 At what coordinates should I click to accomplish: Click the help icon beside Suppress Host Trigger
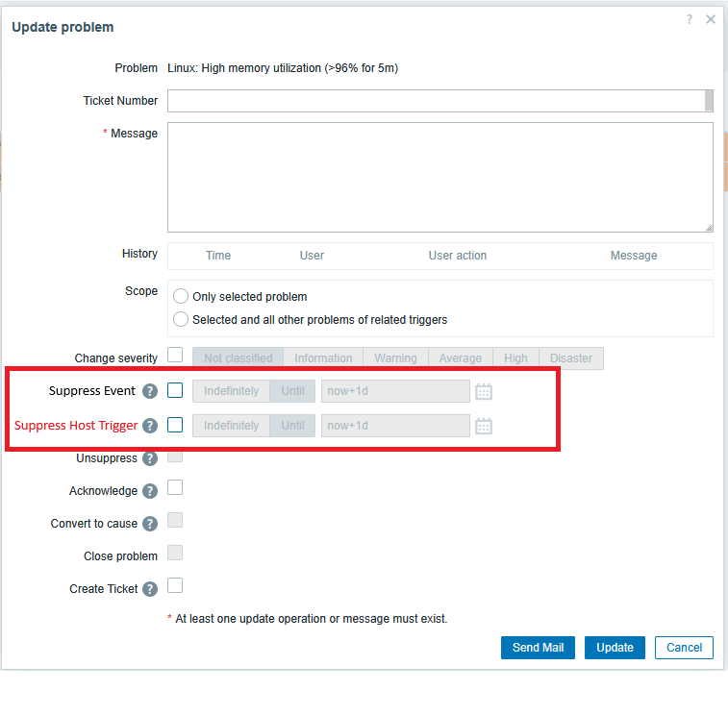[x=150, y=426]
